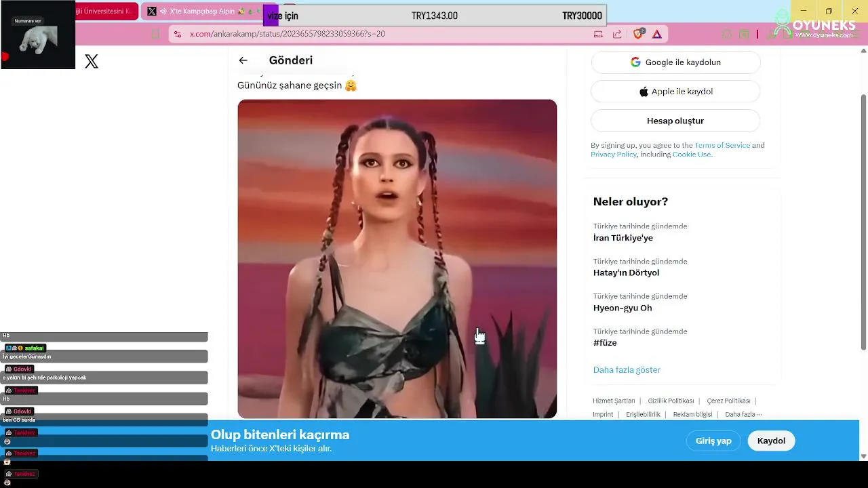
Task: Click the share icon in the address bar
Action: (x=617, y=34)
